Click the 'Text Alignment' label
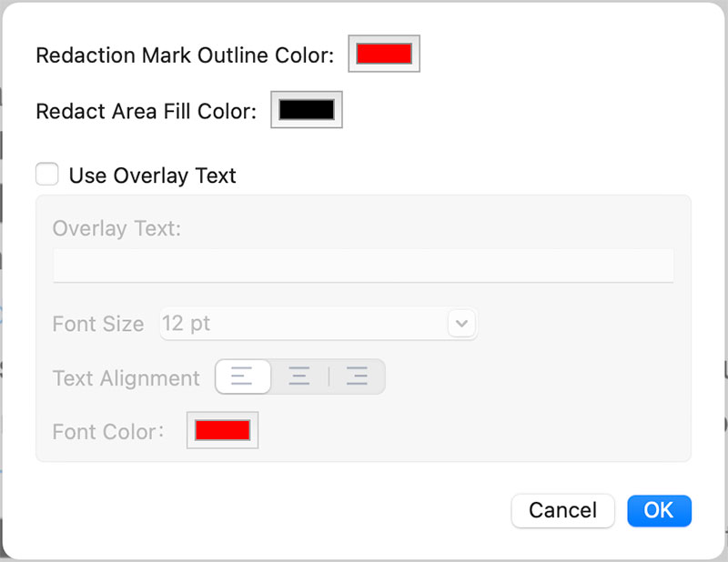 (126, 378)
